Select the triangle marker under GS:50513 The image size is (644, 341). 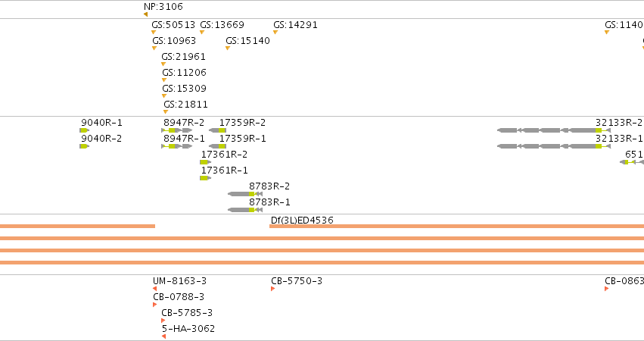[154, 32]
